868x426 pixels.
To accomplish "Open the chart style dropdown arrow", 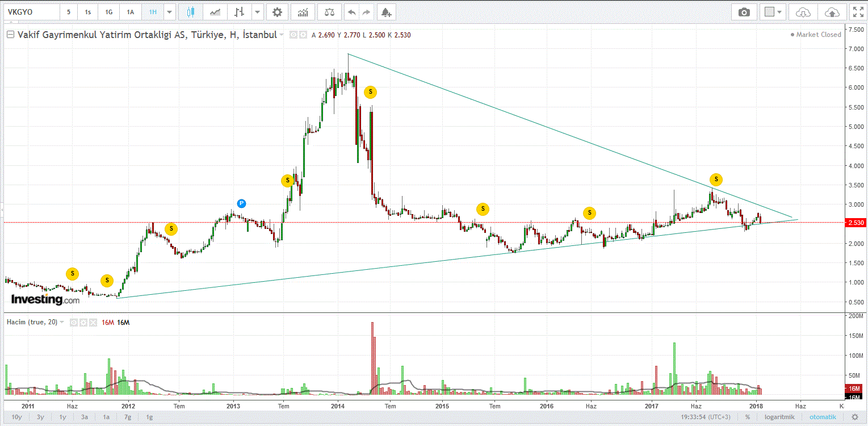I will click(258, 12).
